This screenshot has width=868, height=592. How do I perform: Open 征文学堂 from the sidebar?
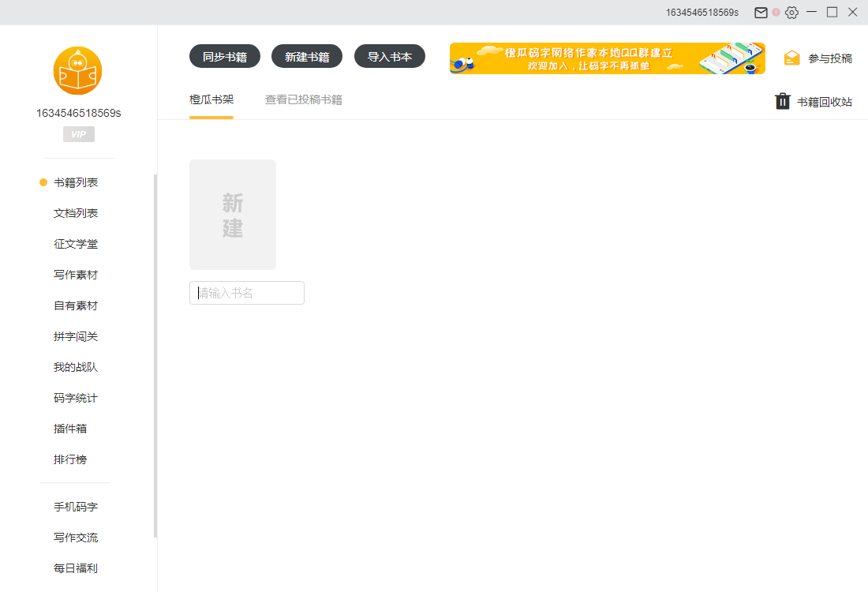tap(75, 243)
